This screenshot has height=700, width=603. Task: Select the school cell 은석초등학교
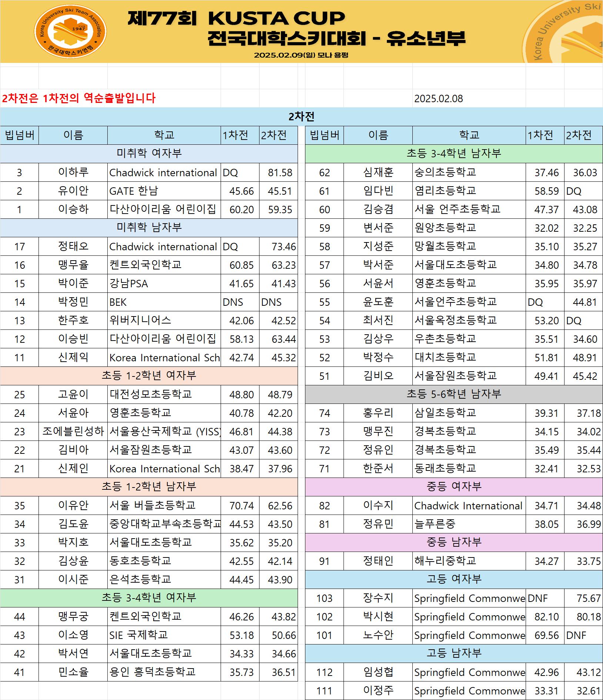(164, 579)
